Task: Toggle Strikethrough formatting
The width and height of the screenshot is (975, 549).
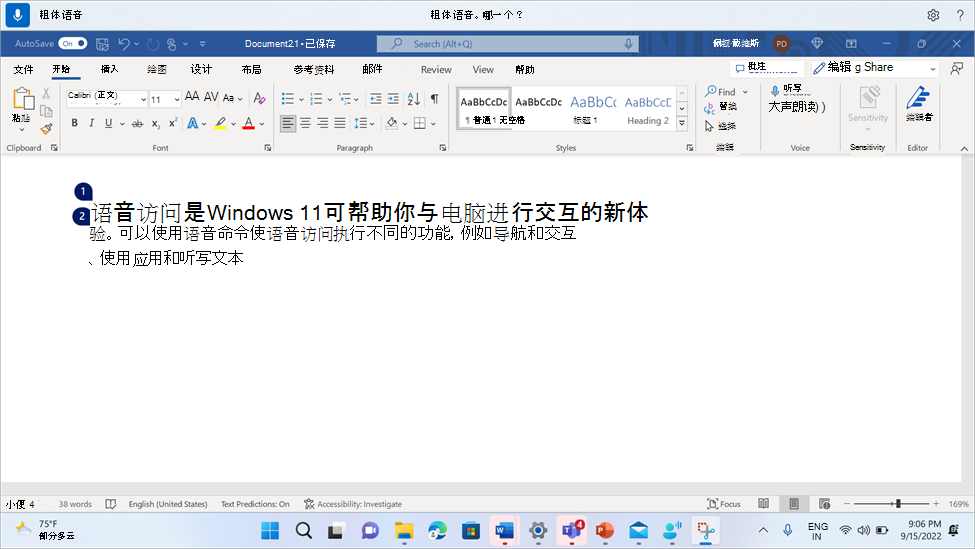Action: pyautogui.click(x=137, y=124)
